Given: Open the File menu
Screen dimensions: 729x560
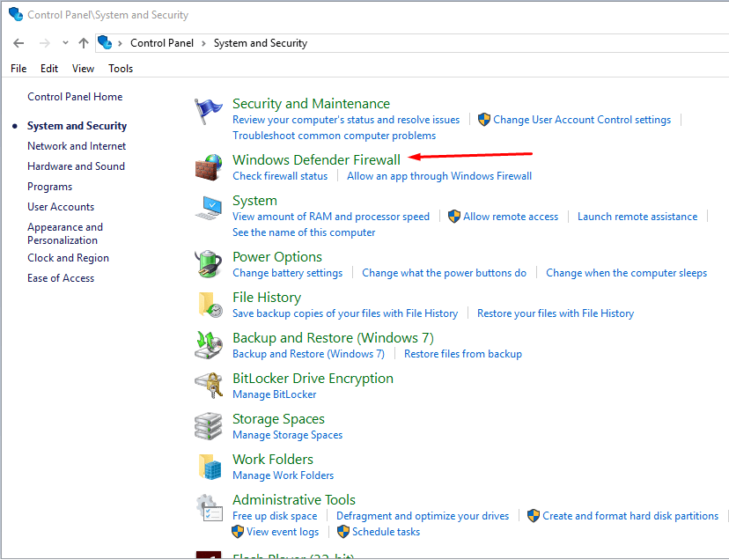Looking at the screenshot, I should click(18, 69).
